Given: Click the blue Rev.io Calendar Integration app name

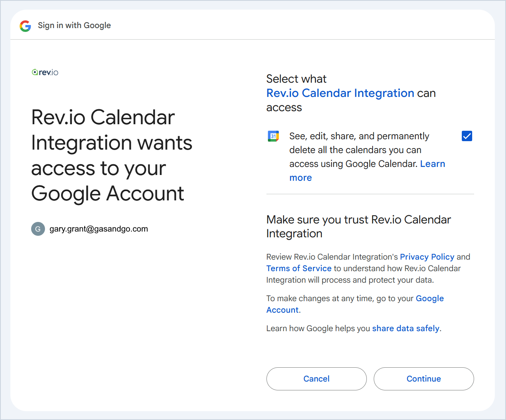Looking at the screenshot, I should click(340, 93).
